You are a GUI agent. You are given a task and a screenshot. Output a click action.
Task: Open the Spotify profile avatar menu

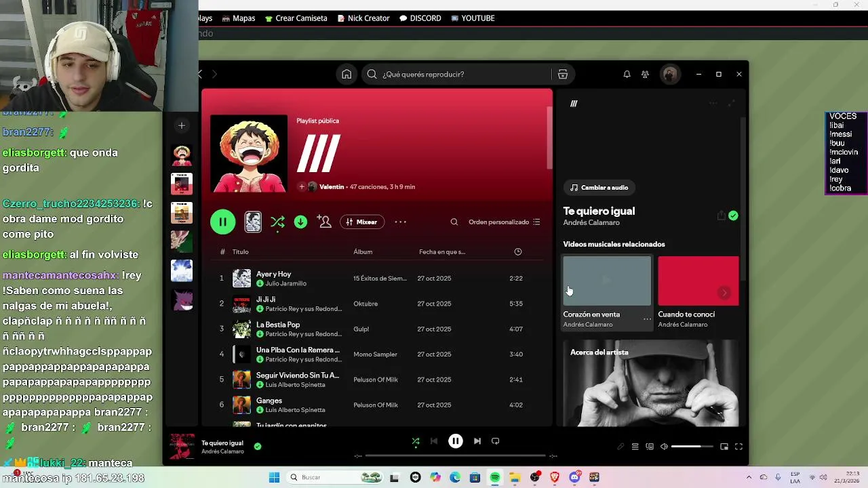point(669,75)
